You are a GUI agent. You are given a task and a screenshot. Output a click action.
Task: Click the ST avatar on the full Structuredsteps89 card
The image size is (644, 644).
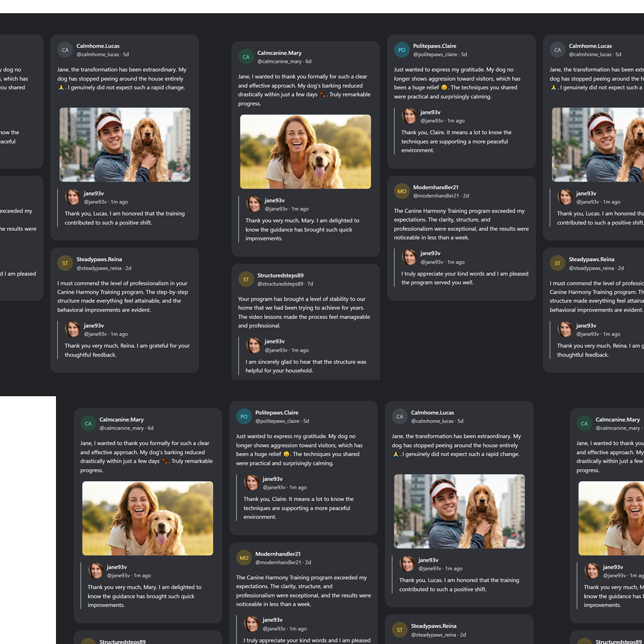tap(246, 279)
